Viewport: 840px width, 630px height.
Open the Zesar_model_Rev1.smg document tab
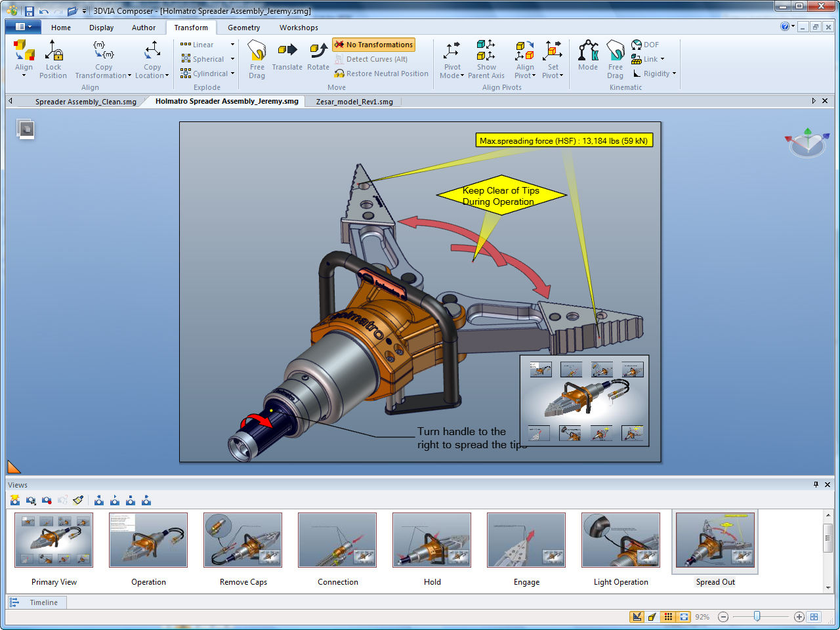[x=354, y=102]
